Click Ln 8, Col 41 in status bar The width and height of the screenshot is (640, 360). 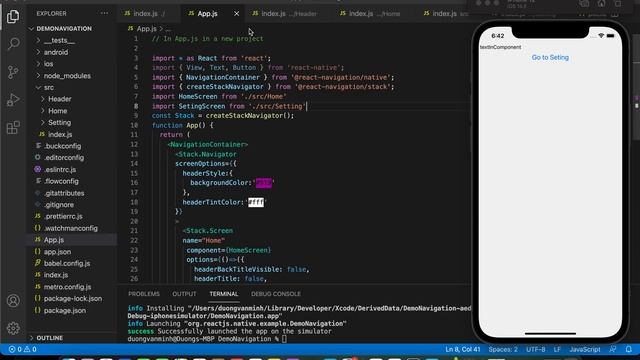click(462, 349)
